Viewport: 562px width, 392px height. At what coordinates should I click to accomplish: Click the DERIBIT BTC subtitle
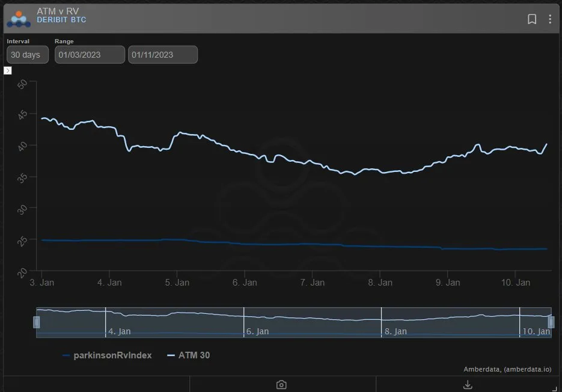tap(61, 20)
